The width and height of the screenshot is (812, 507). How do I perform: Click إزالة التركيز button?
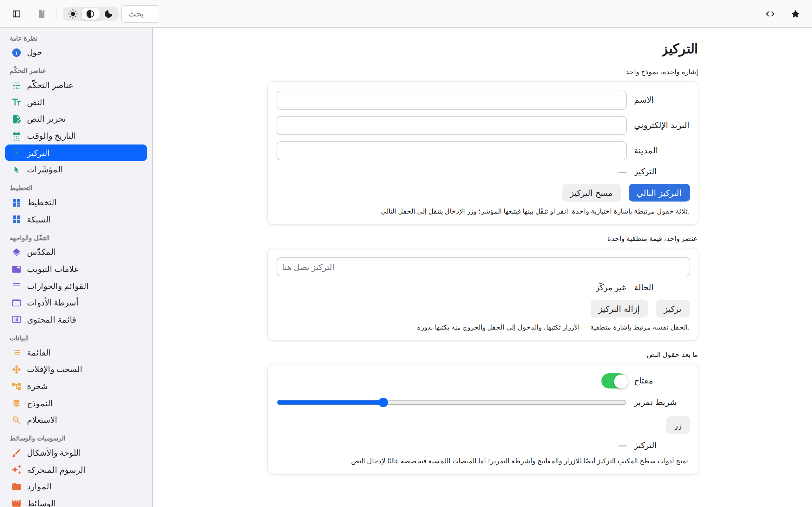coord(619,309)
